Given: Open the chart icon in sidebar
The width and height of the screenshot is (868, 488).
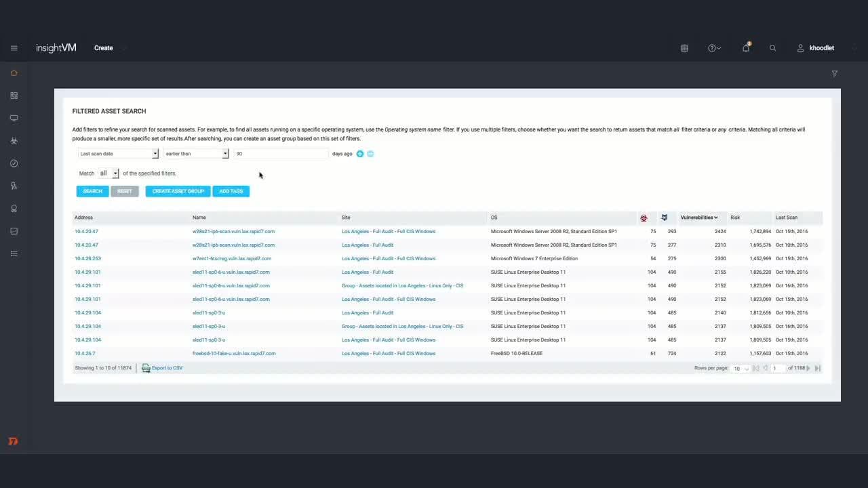Looking at the screenshot, I should [x=14, y=231].
